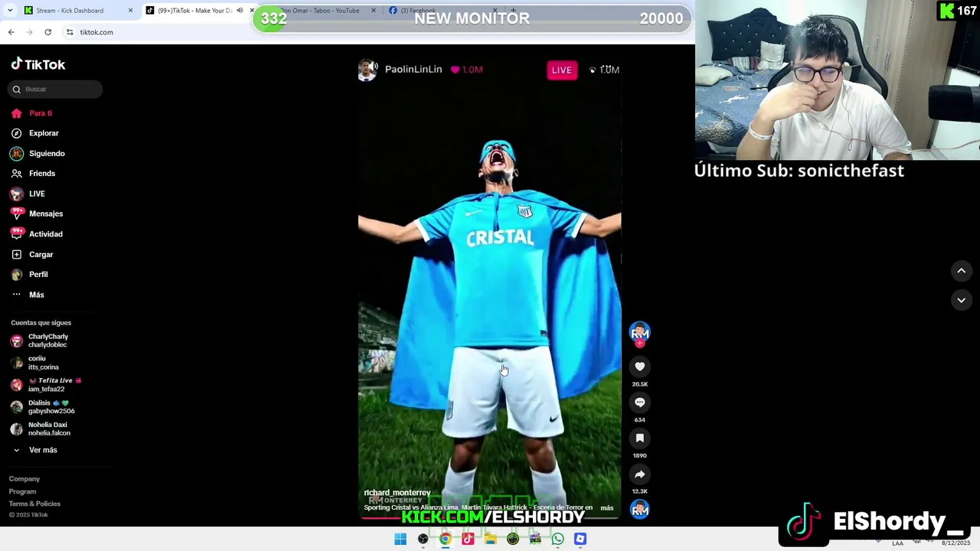Open the Windows Start menu

point(400,540)
